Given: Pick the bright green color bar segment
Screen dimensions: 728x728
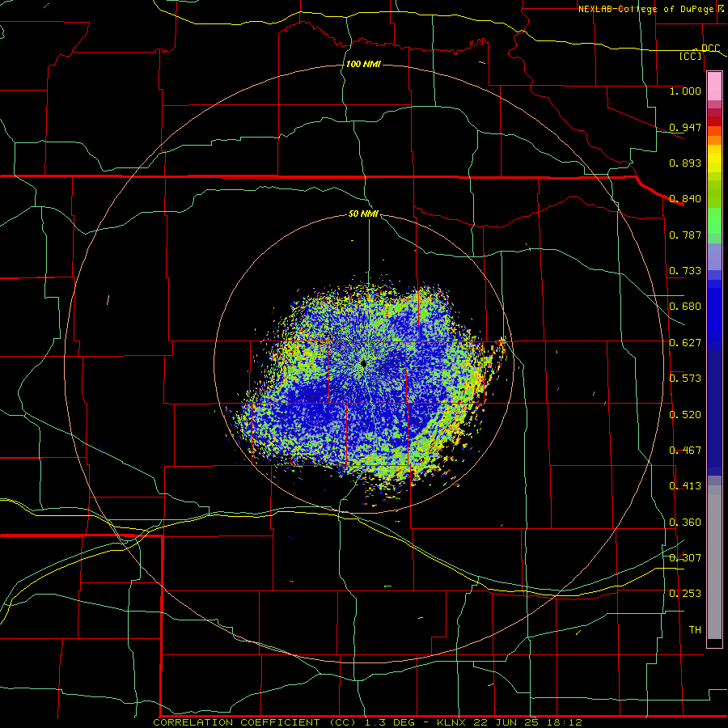Looking at the screenshot, I should pyautogui.click(x=714, y=221).
